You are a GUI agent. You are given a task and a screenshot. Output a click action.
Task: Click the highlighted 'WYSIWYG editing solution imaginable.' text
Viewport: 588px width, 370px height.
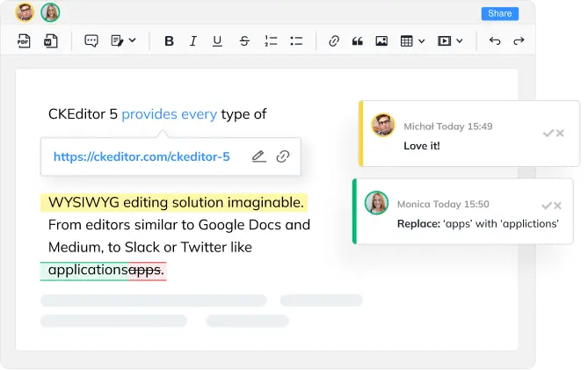(176, 202)
